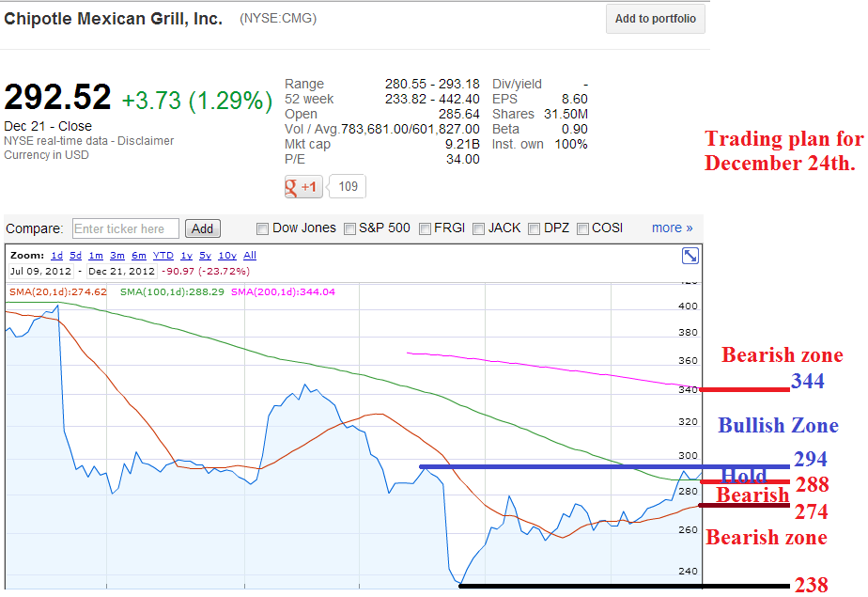Click the (NYSE:CMG) ticker text
This screenshot has width=868, height=597.
278,19
